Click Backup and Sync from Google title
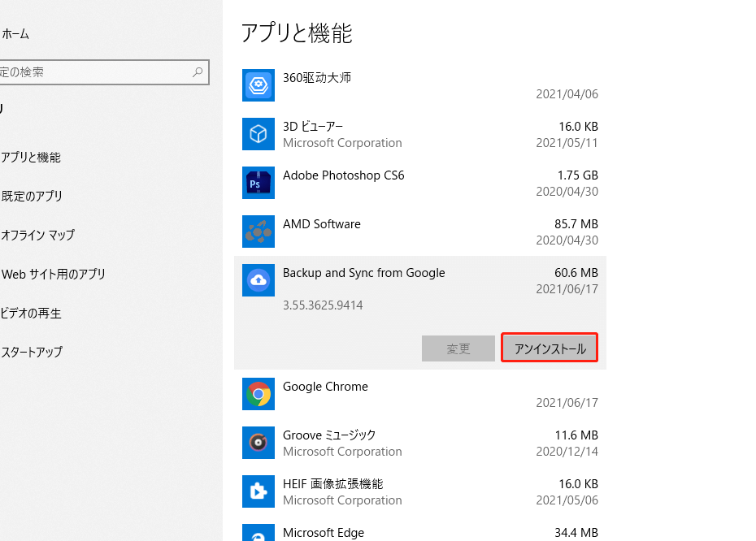This screenshot has height=541, width=756. [x=364, y=273]
